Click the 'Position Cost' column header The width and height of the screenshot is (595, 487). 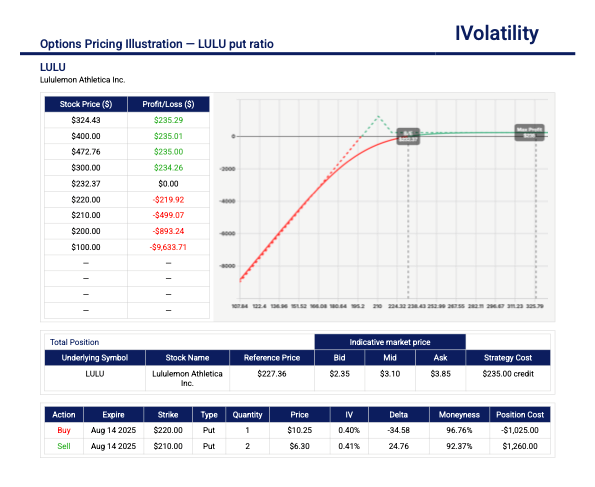(x=520, y=415)
